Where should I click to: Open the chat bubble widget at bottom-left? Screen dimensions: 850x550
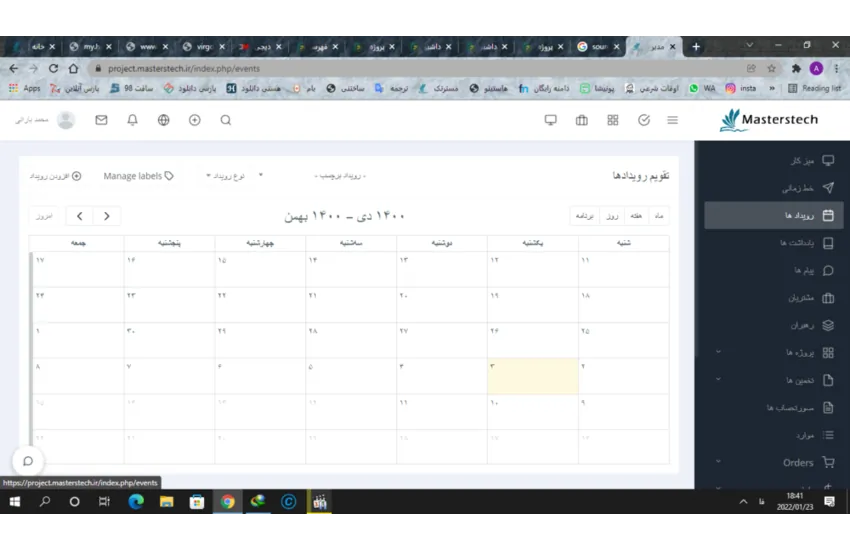click(28, 461)
